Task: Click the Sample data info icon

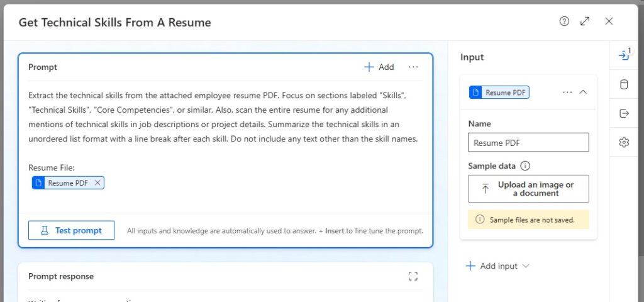Action: click(525, 166)
